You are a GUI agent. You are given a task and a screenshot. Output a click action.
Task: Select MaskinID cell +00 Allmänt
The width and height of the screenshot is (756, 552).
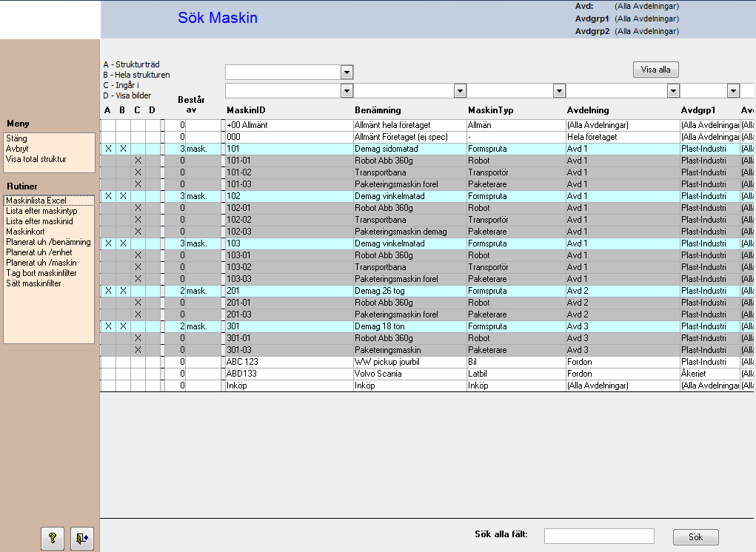pyautogui.click(x=289, y=125)
